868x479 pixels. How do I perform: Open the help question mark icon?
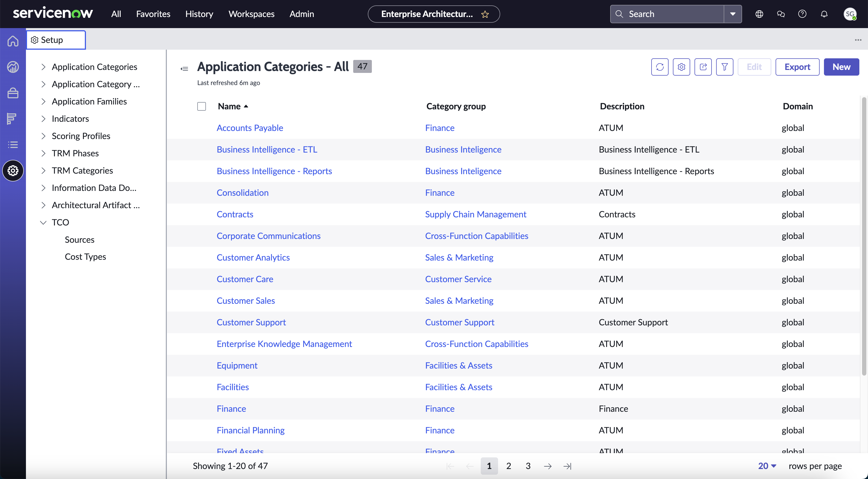coord(802,14)
